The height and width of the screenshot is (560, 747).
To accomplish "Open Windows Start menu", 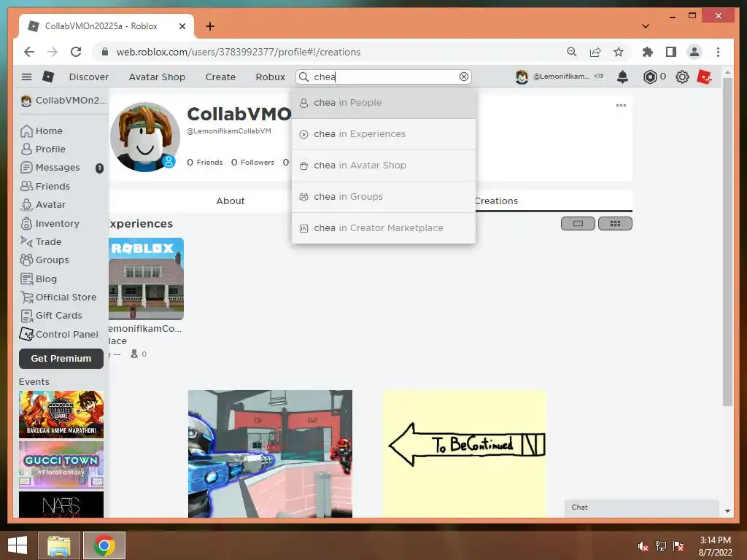I will point(18,545).
